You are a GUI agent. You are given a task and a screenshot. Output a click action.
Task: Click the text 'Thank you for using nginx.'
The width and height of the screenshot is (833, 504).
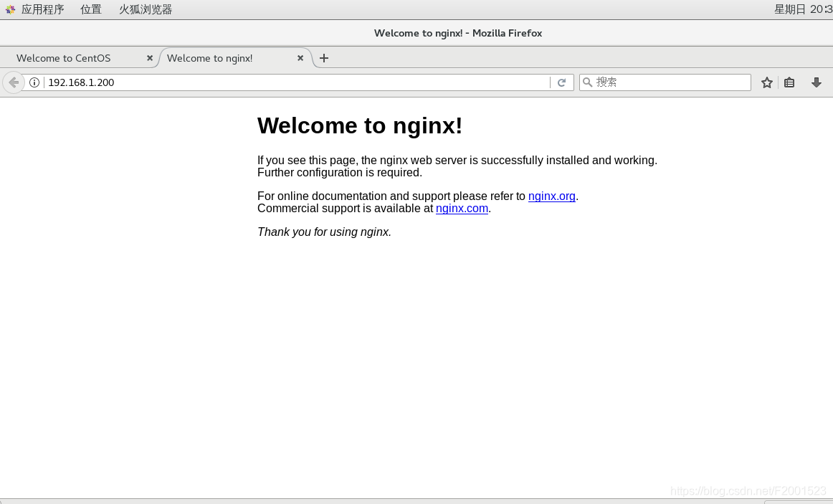click(x=324, y=232)
